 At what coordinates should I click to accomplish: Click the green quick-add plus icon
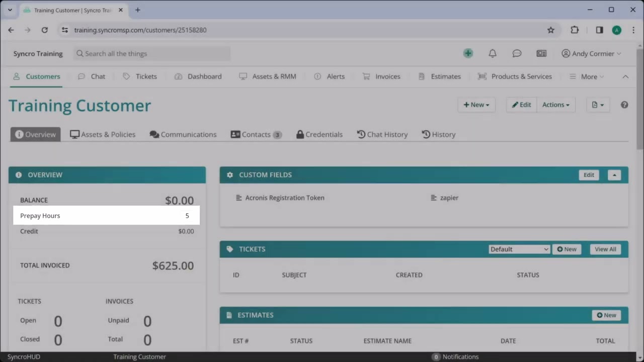pos(468,53)
